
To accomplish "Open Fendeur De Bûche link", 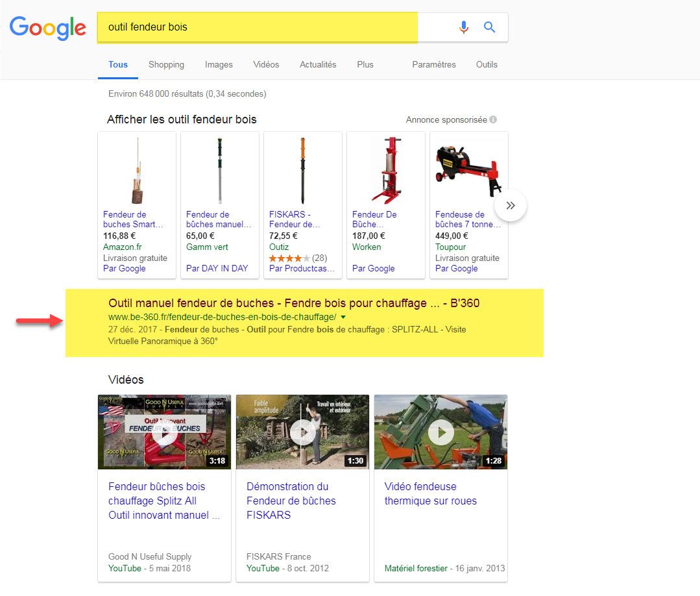I will click(x=374, y=219).
